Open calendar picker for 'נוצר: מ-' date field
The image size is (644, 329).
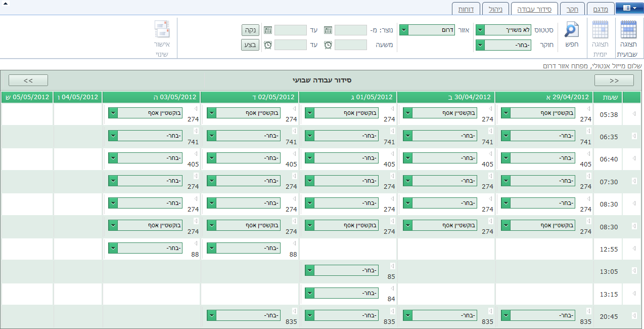[328, 30]
